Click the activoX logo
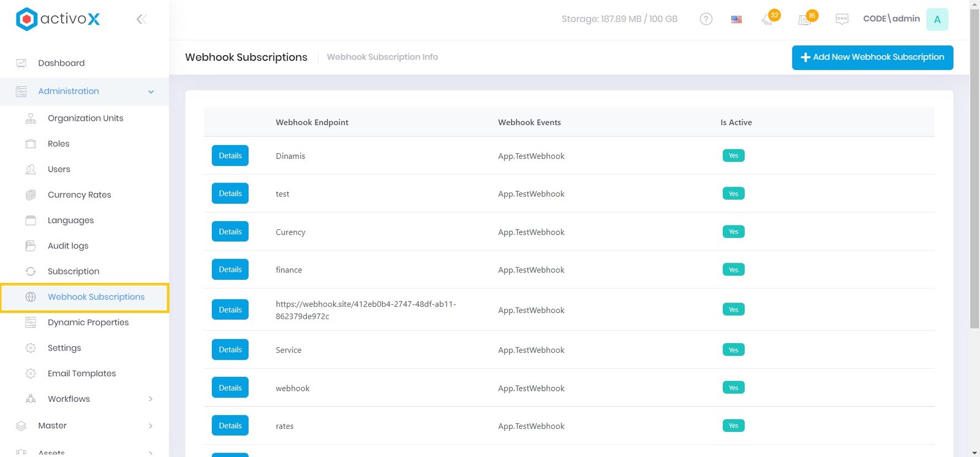This screenshot has height=457, width=980. (x=58, y=19)
